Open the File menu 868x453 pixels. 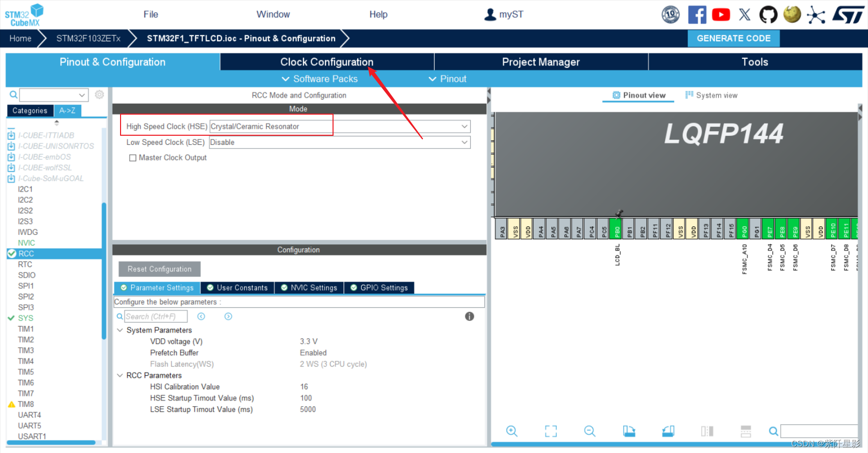151,15
